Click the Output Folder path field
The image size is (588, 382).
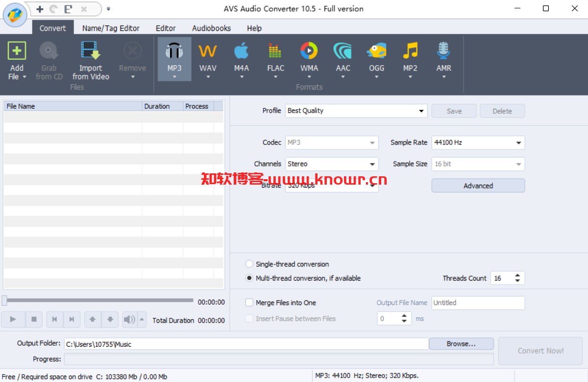coord(246,344)
